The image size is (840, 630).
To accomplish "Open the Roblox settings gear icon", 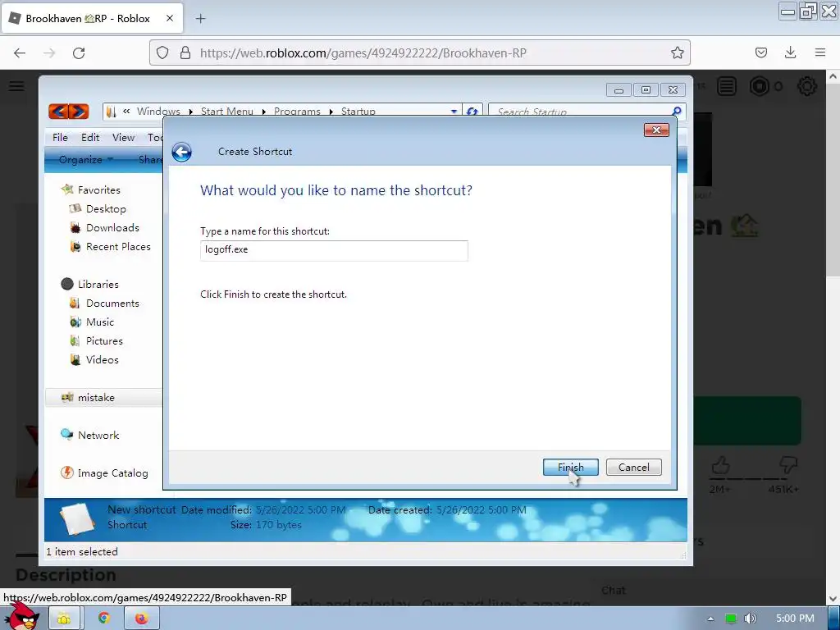I will click(807, 86).
